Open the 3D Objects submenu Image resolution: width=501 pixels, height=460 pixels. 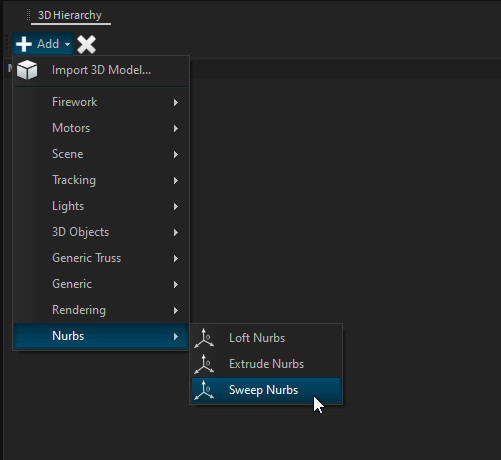pyautogui.click(x=101, y=232)
